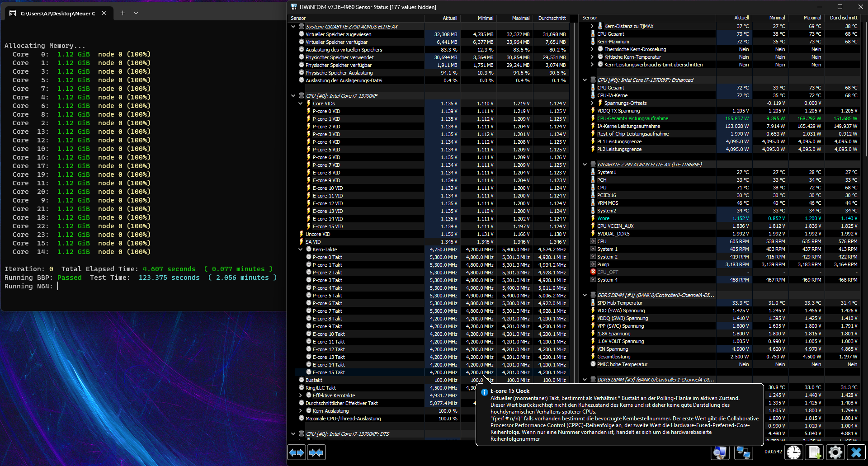868x466 pixels.
Task: Open a new terminal tab with plus
Action: 123,13
